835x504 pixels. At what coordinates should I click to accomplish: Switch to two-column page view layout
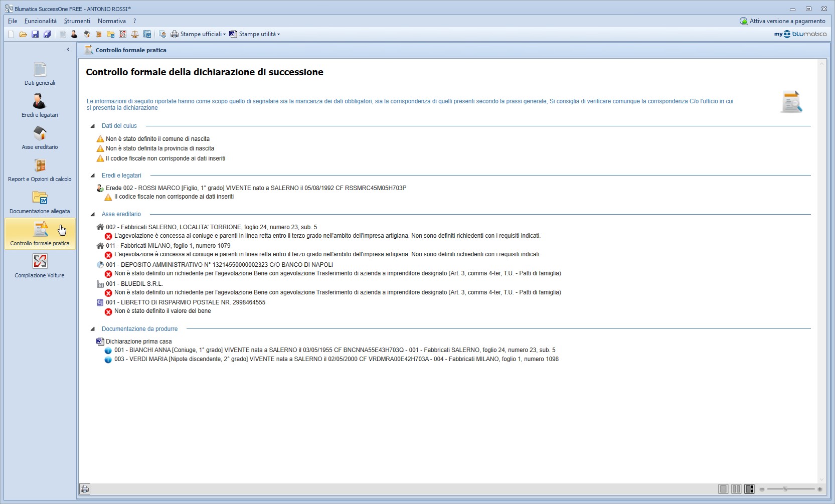(x=736, y=489)
